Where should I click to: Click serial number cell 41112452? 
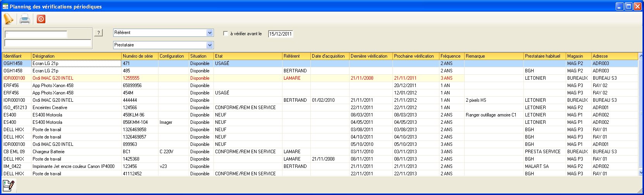(140, 174)
